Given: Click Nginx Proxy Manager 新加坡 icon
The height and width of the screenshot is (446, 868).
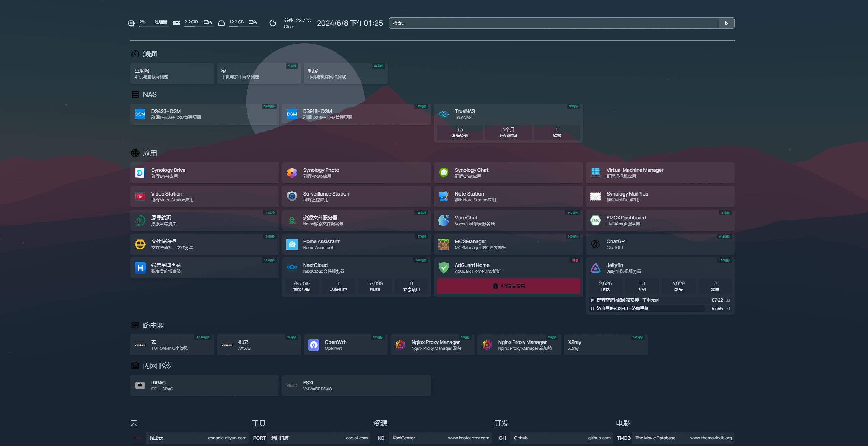Looking at the screenshot, I should pyautogui.click(x=487, y=345).
